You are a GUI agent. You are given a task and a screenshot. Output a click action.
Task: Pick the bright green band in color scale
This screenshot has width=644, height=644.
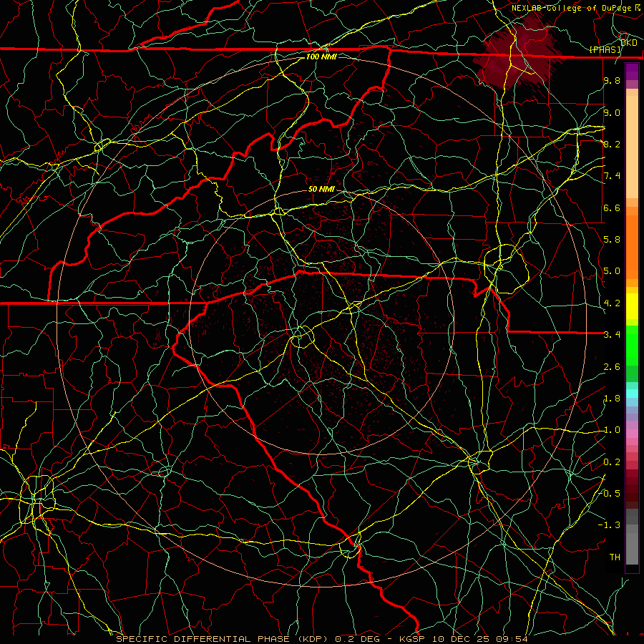tap(632, 346)
